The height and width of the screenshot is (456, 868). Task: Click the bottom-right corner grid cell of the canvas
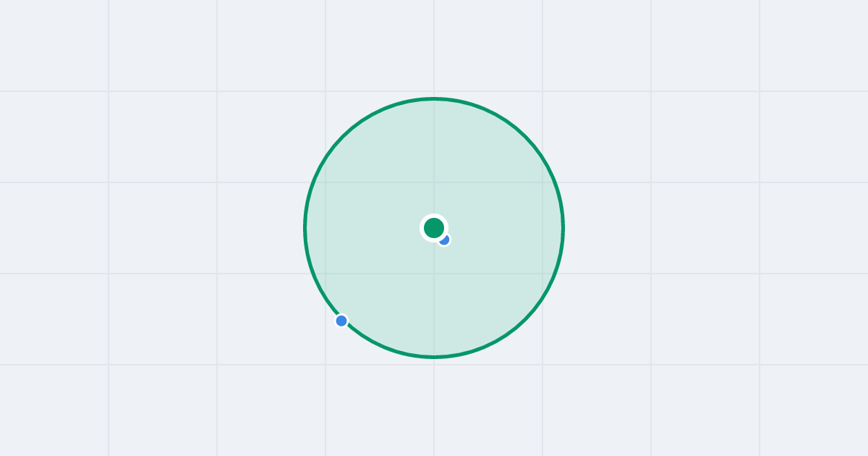(x=814, y=410)
